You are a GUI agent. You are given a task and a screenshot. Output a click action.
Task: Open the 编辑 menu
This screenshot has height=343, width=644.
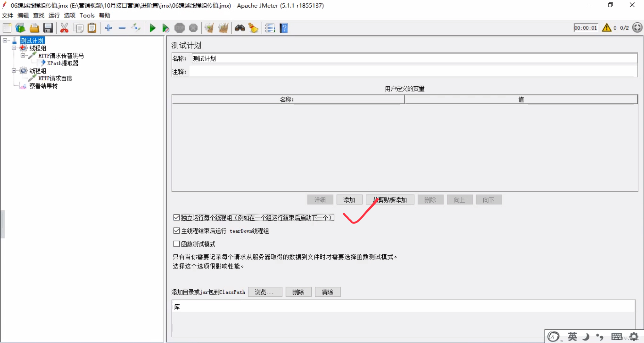pyautogui.click(x=23, y=15)
